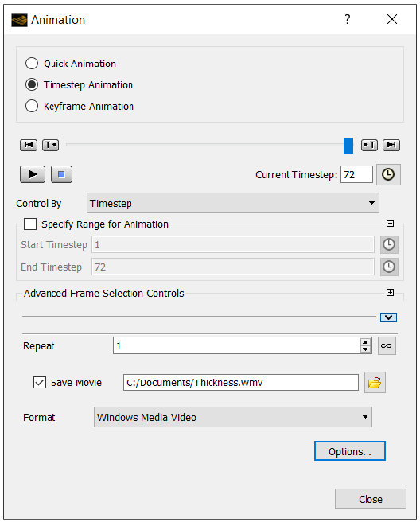
Task: Stop the animation playback
Action: point(61,174)
